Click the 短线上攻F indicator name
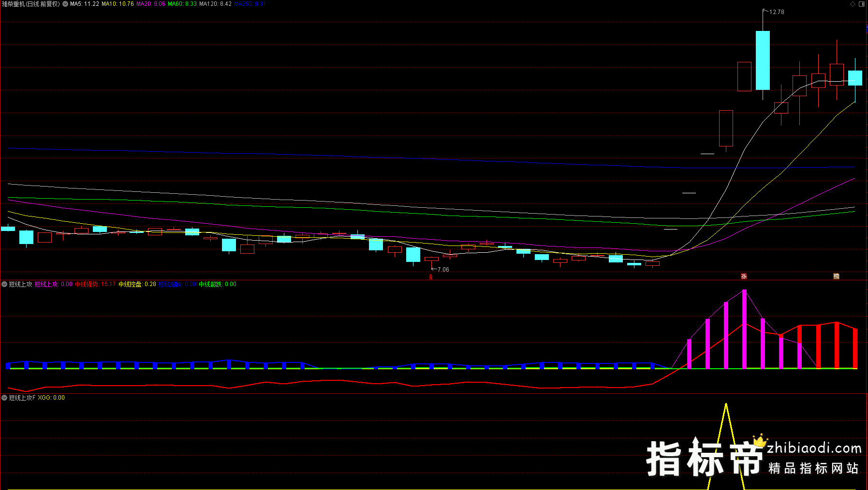 [22, 398]
